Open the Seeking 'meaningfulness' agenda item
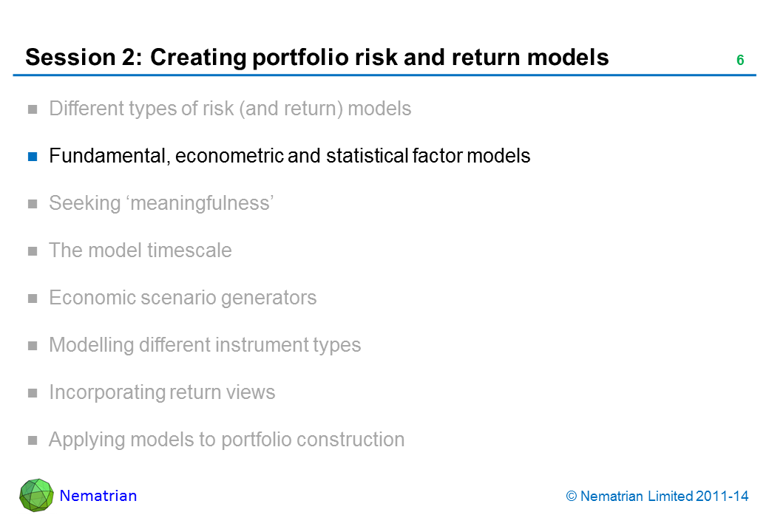The image size is (769, 532). point(162,203)
